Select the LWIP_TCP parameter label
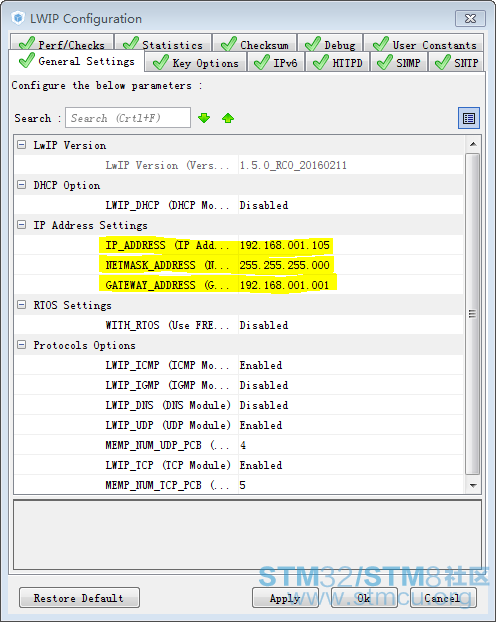This screenshot has height=622, width=496. tap(168, 465)
